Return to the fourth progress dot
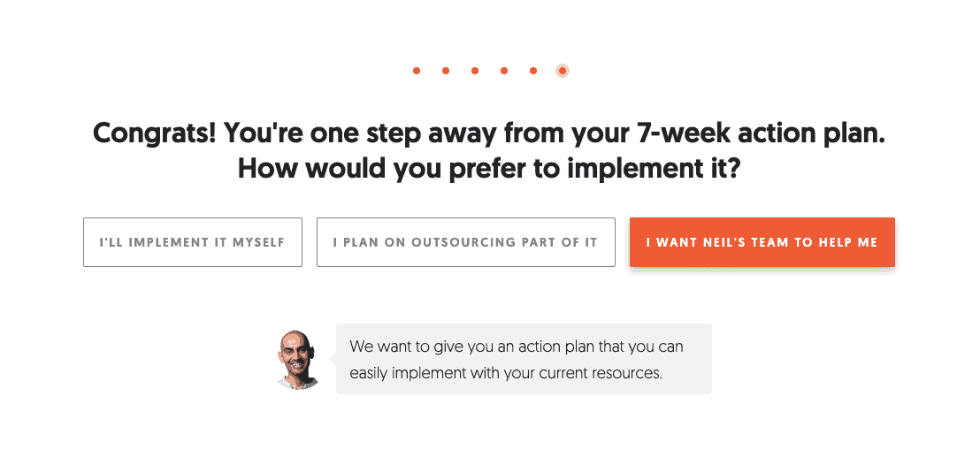The image size is (980, 457). pyautogui.click(x=504, y=71)
